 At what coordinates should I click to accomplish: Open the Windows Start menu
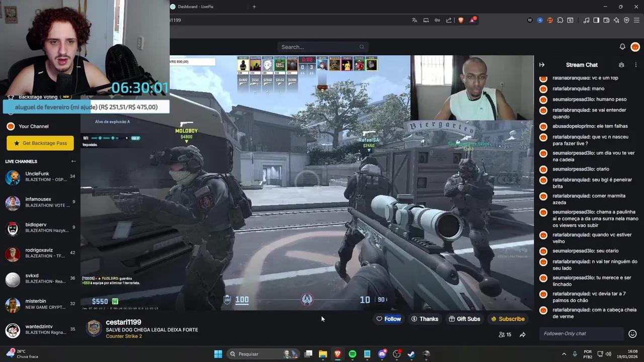(218, 354)
